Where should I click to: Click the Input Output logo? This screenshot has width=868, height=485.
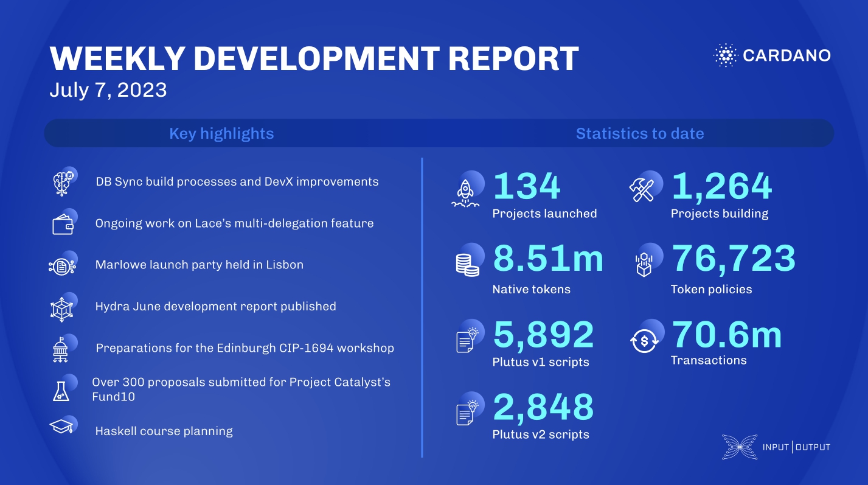tap(776, 447)
